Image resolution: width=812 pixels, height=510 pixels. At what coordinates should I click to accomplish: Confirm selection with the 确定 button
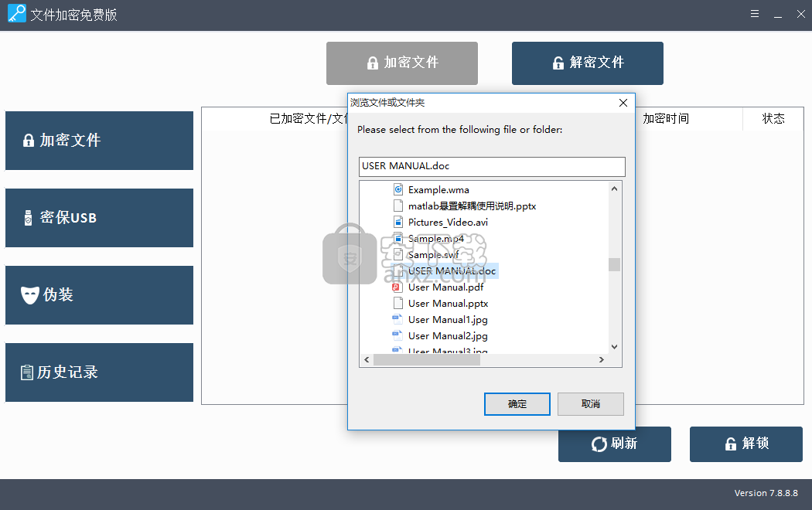(x=517, y=403)
